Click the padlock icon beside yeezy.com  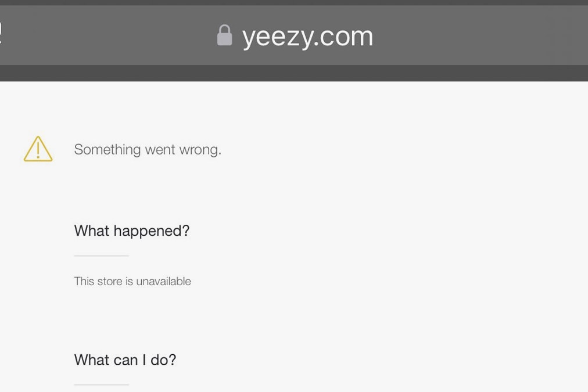[x=224, y=35]
